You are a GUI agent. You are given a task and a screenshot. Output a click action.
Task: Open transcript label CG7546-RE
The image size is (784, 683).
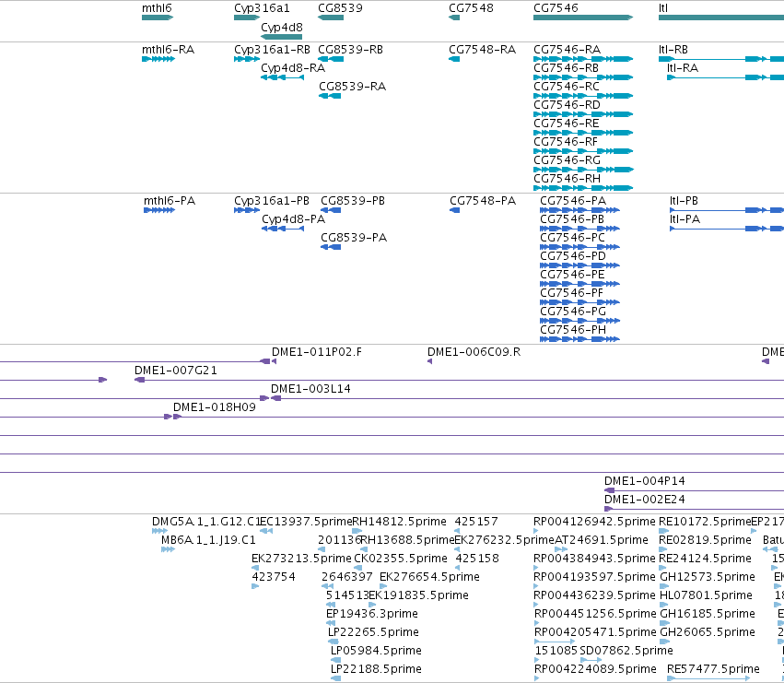point(566,124)
